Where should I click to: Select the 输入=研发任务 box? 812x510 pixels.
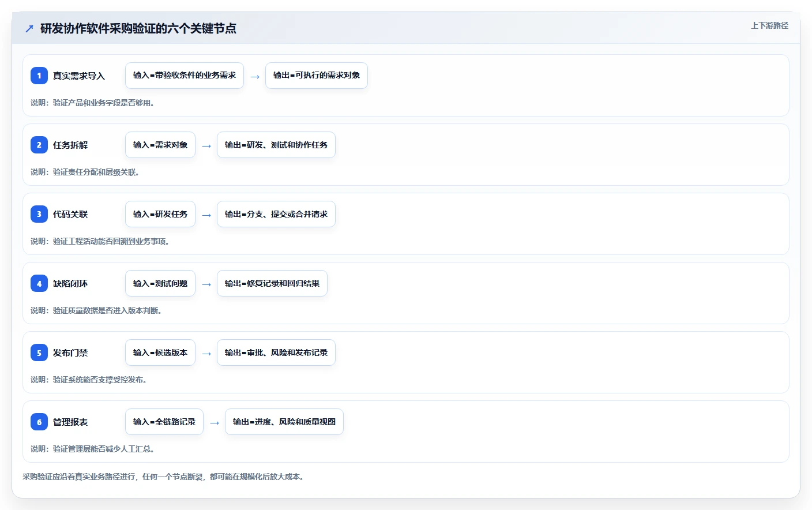(160, 214)
